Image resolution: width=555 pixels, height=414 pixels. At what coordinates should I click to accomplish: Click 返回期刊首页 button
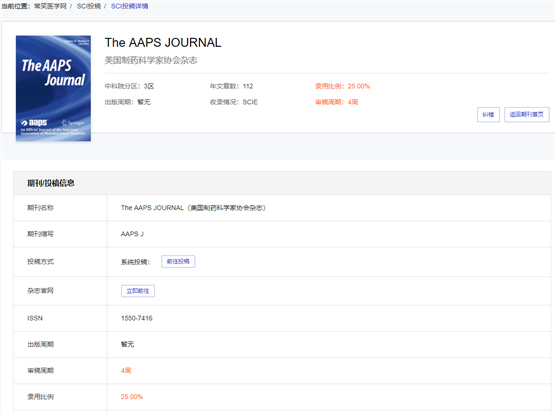[x=527, y=115]
